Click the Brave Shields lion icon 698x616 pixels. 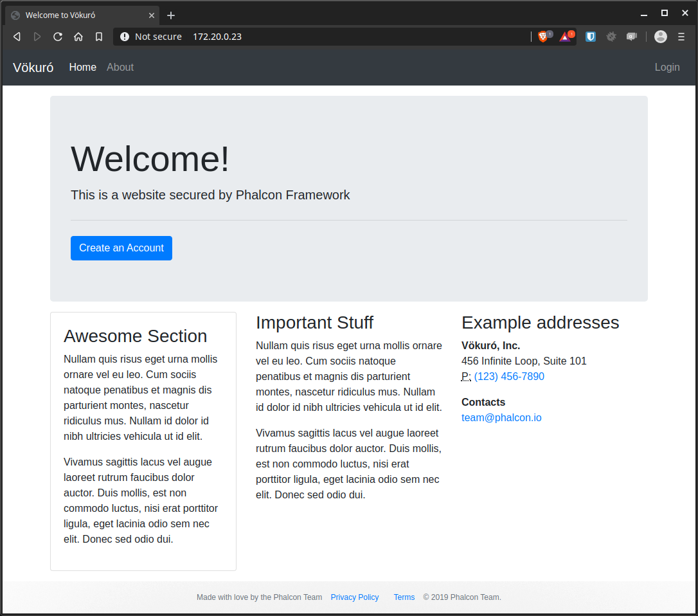(x=543, y=37)
